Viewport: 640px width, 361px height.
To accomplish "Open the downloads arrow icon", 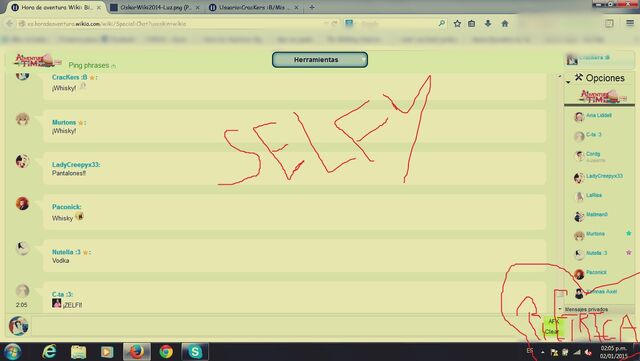I will [x=488, y=24].
